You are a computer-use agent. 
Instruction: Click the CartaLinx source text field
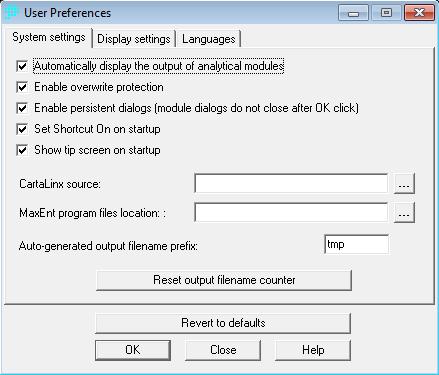291,183
